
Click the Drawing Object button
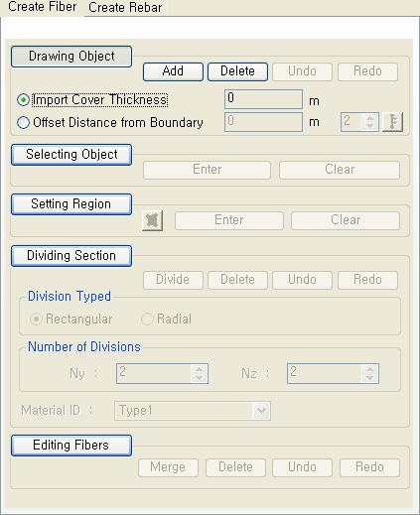pos(71,57)
